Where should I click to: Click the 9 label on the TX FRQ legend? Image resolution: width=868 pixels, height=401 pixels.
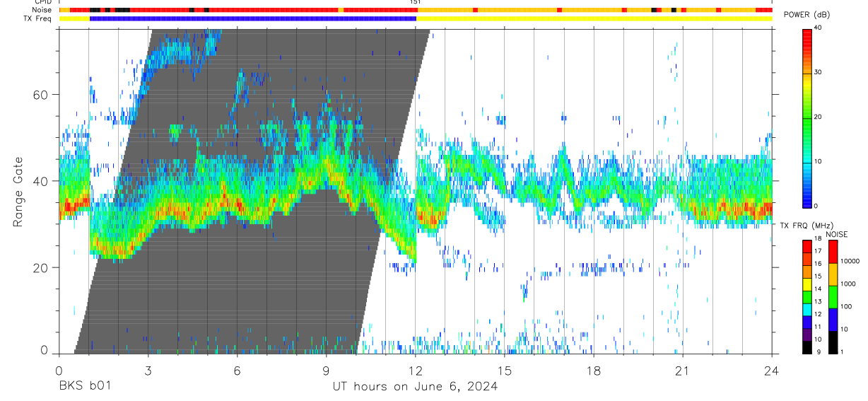(819, 351)
